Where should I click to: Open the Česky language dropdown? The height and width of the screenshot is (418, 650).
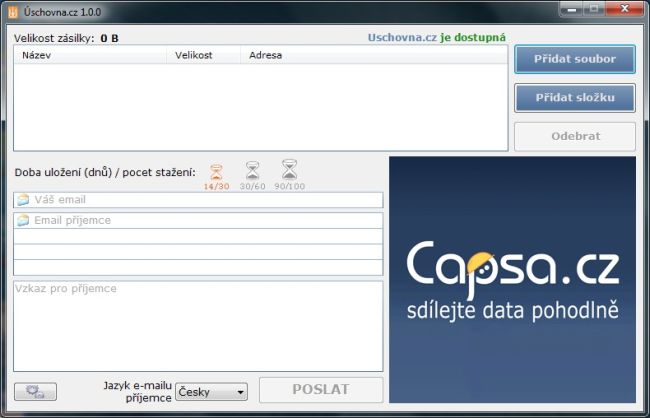211,392
